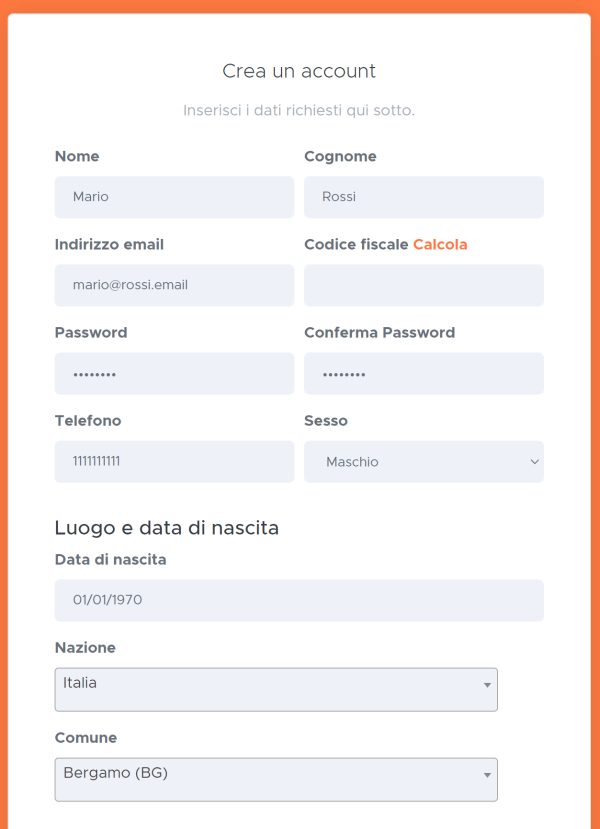
Task: Click the Data di nascita field
Action: (x=299, y=601)
